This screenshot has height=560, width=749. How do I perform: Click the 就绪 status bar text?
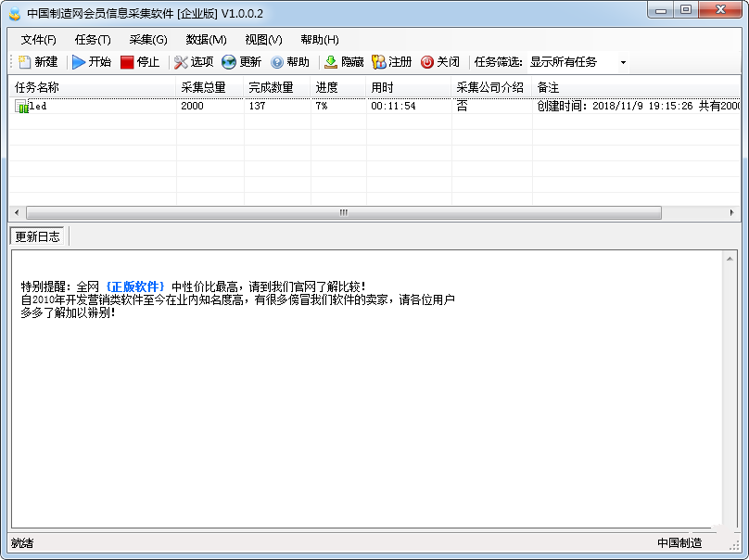22,543
